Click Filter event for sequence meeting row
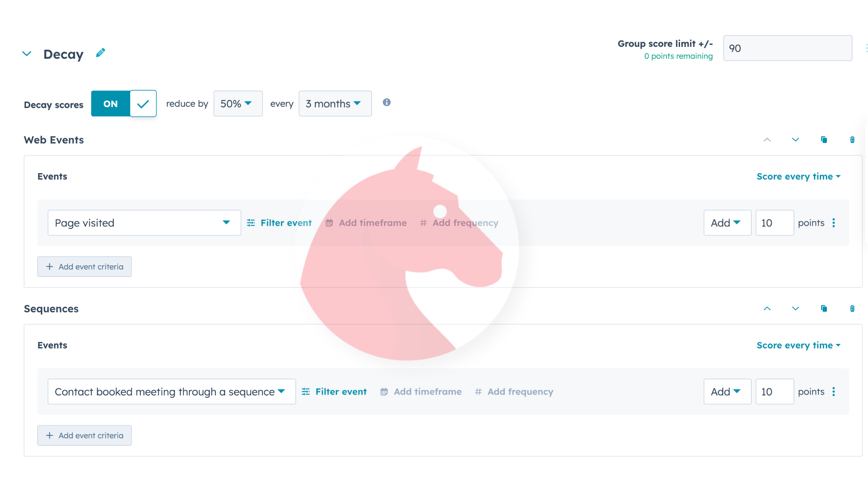This screenshot has width=868, height=488. click(x=334, y=392)
